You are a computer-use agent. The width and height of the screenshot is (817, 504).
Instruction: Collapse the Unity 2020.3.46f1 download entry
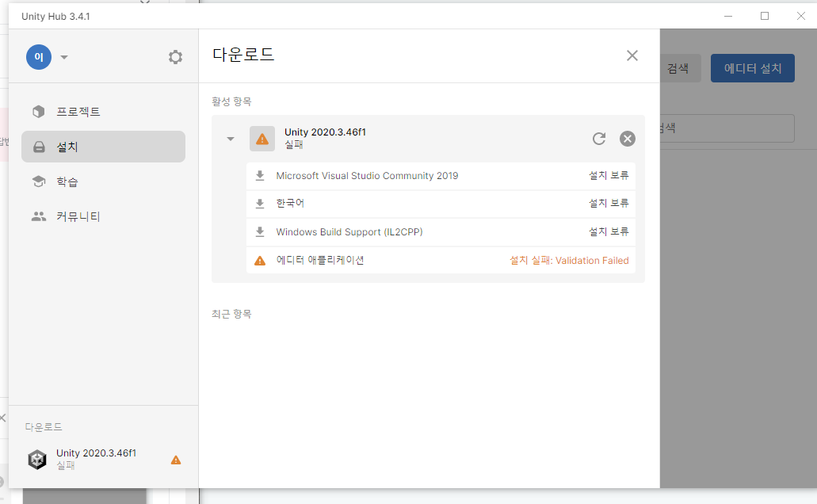pyautogui.click(x=231, y=139)
